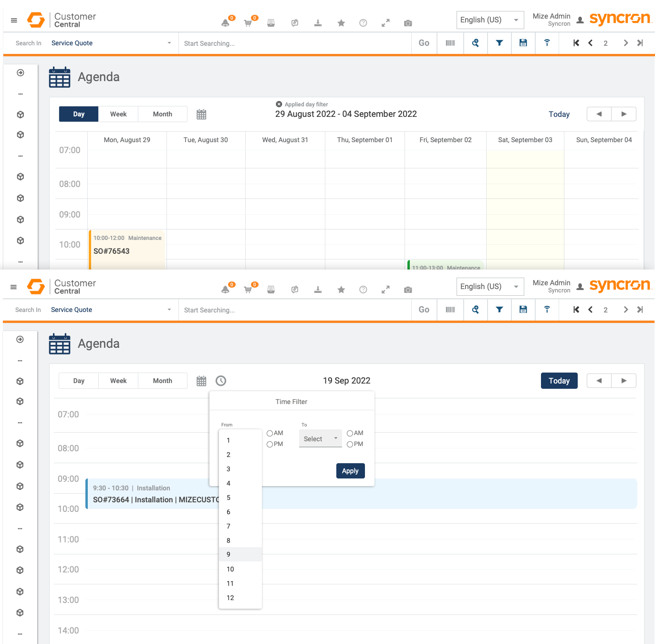
Task: Open SO#73664 Installation appointment
Action: tap(362, 494)
